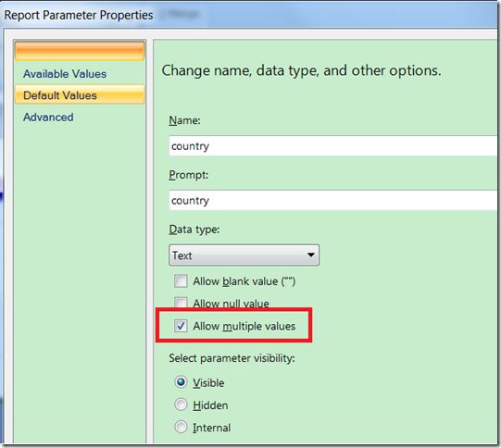The width and height of the screenshot is (501, 448).
Task: Choose the Hidden visibility option
Action: pos(181,404)
